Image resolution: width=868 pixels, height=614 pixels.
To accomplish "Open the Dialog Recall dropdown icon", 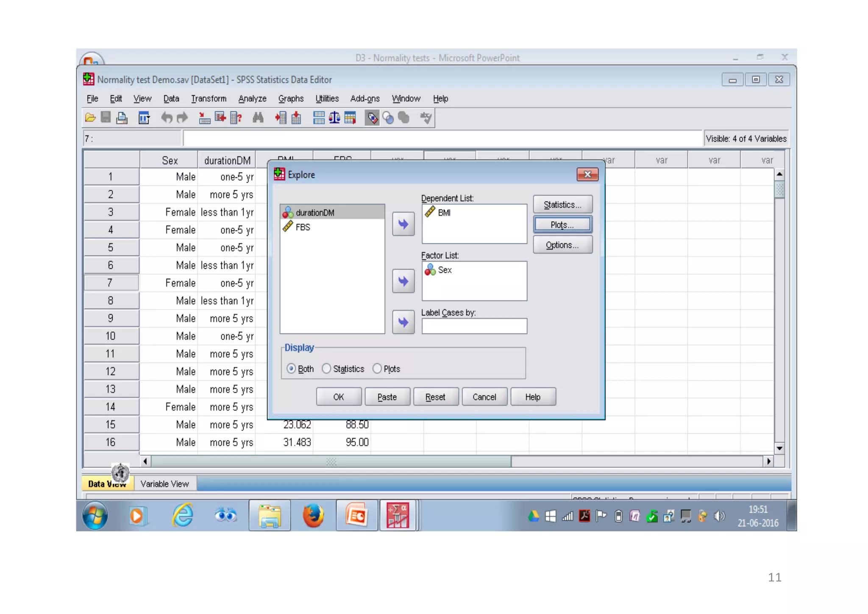I will [x=144, y=118].
